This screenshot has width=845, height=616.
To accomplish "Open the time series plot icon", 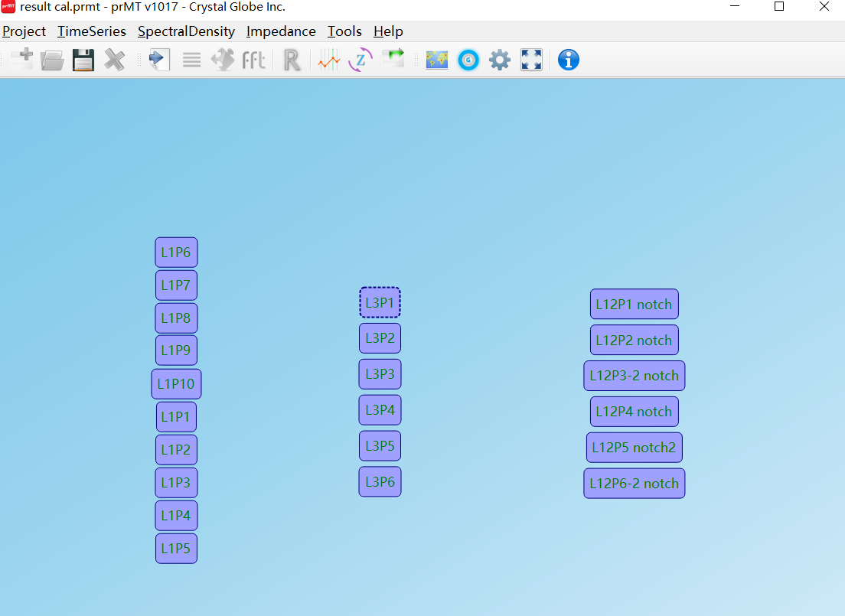I will tap(329, 60).
